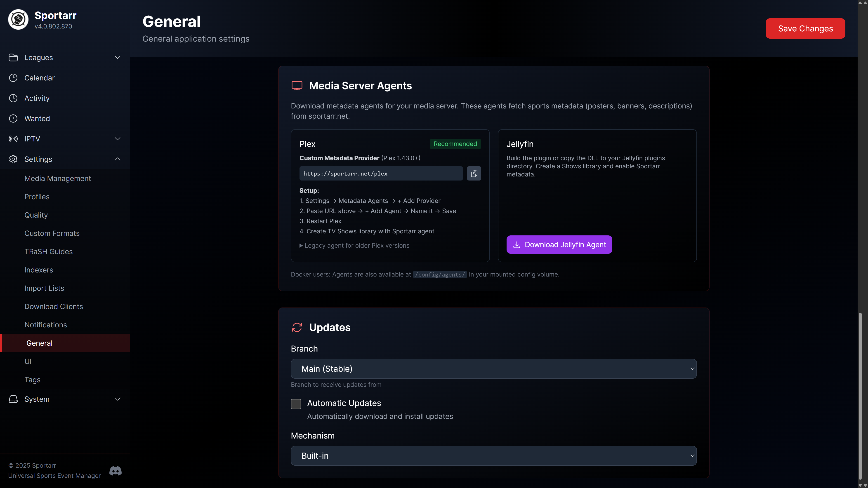The image size is (868, 488).
Task: Enable the Automatic Updates checkbox
Action: click(296, 404)
